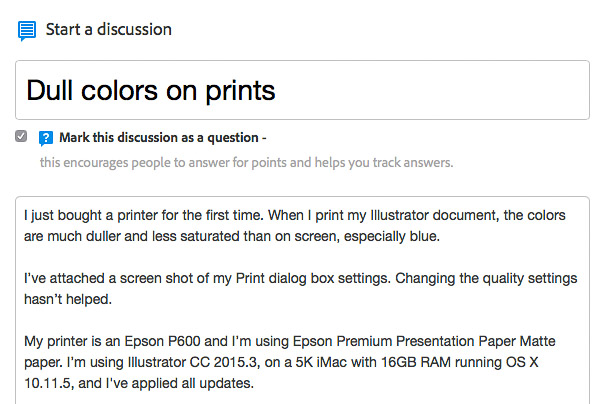
Task: Click the 'I've attached a screen shot' line
Action: 301,278
